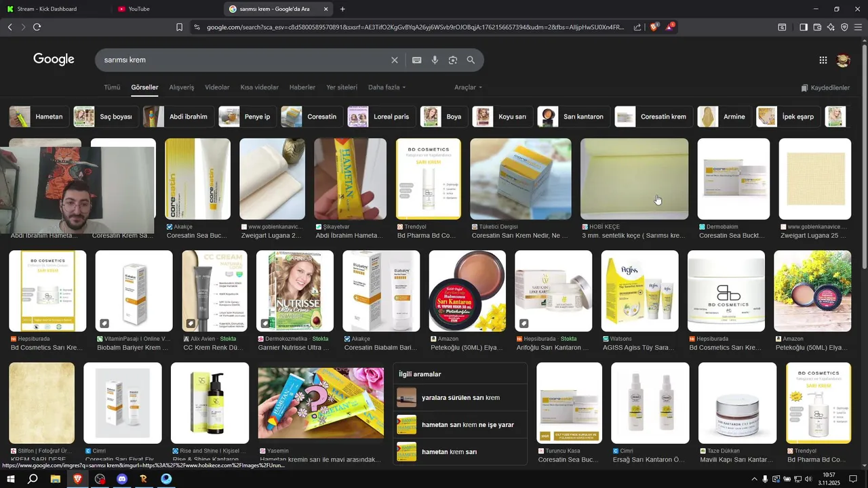Open the on-screen keyboard input tool
Viewport: 868px width, 488px height.
click(417, 60)
